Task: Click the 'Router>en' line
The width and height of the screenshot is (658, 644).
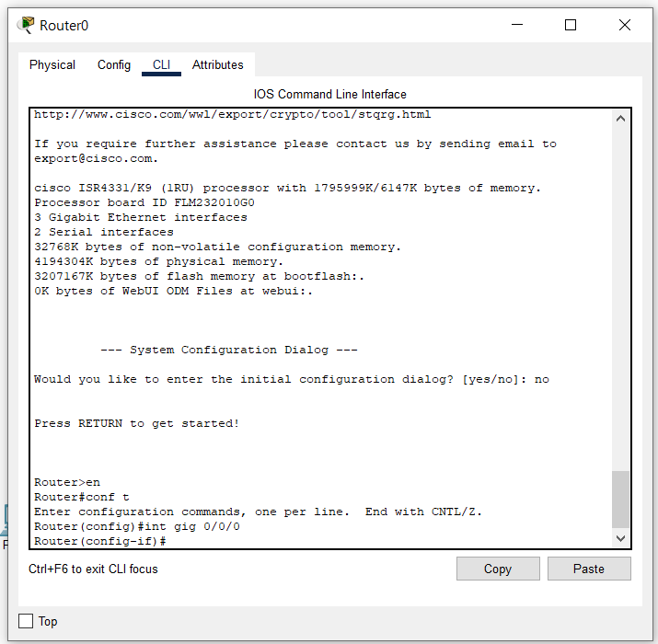Action: [67, 482]
